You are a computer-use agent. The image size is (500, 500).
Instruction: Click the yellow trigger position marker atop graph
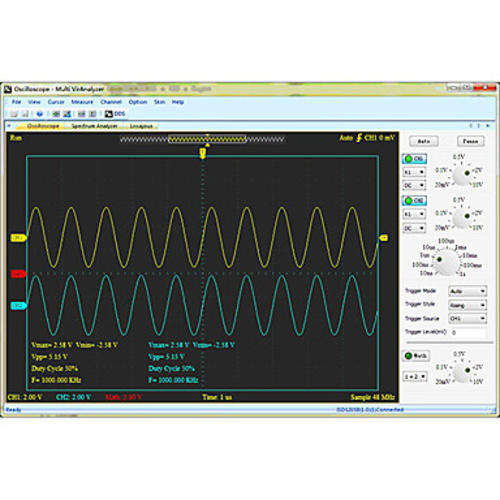(202, 153)
